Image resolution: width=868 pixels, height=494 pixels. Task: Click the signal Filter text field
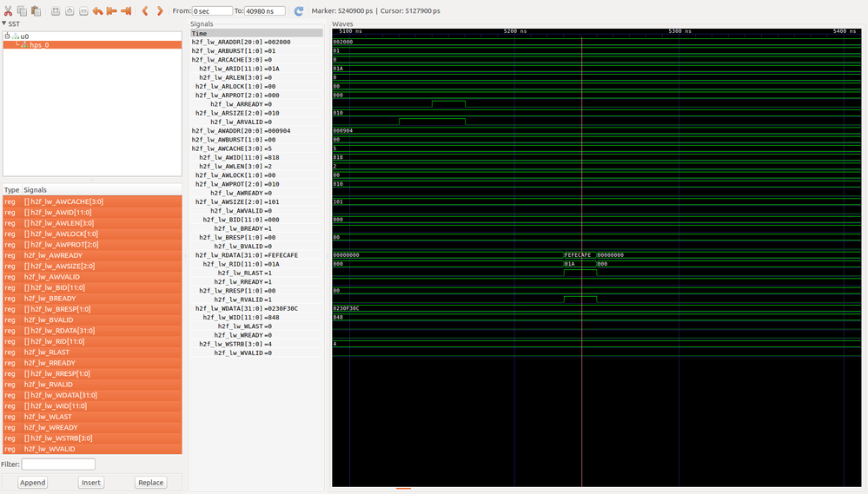coord(58,464)
